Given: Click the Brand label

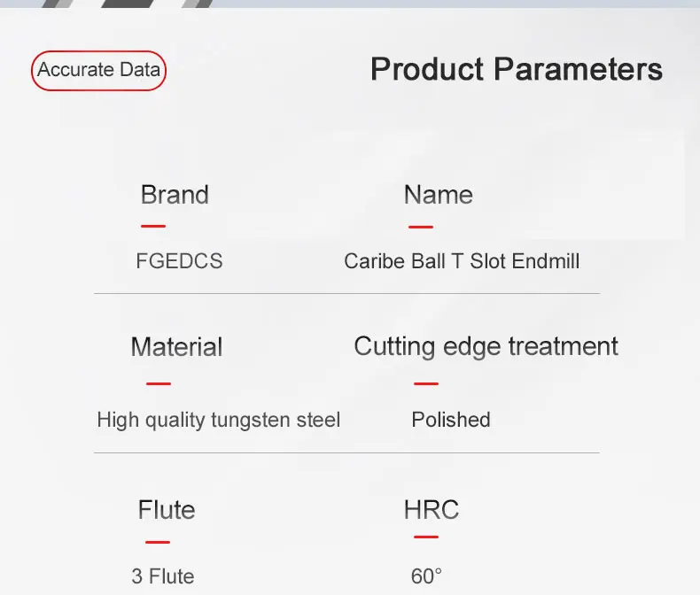Looking at the screenshot, I should 175,195.
